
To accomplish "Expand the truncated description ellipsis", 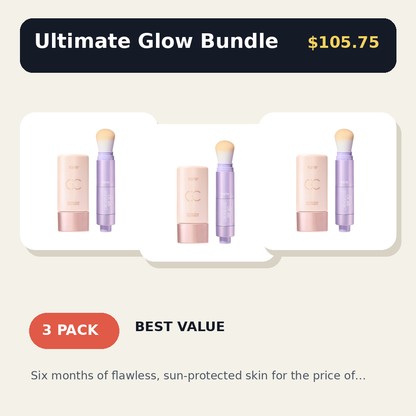I will (361, 378).
